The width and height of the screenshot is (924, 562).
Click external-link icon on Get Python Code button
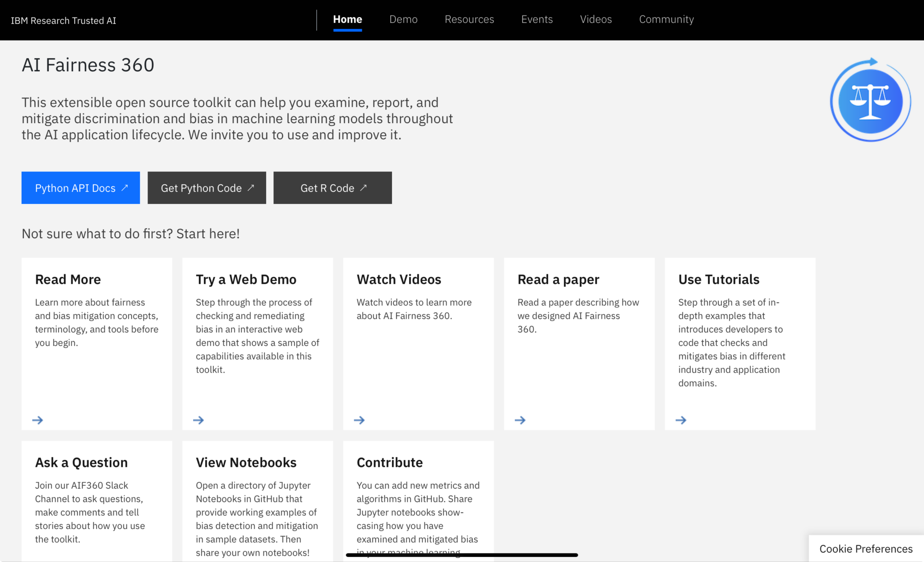(x=251, y=188)
